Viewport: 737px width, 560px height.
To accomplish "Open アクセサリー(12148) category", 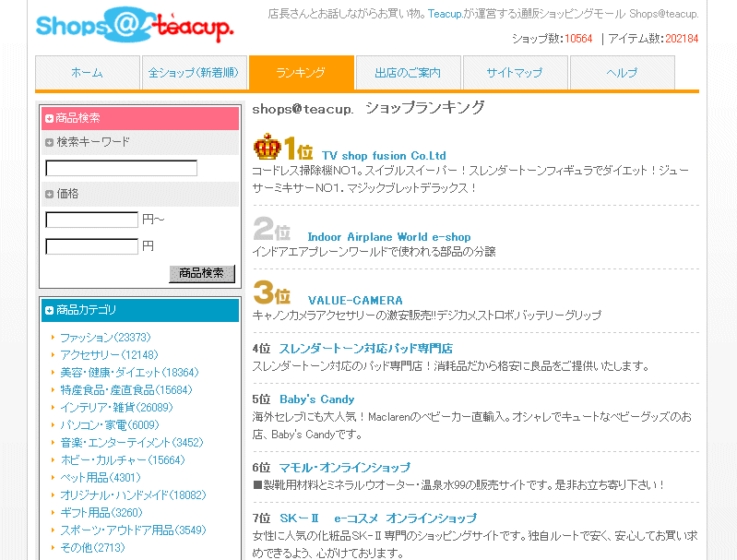I will click(x=109, y=355).
